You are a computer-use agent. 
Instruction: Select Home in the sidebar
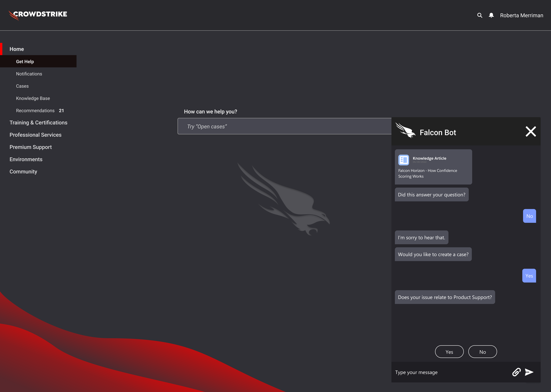point(17,49)
